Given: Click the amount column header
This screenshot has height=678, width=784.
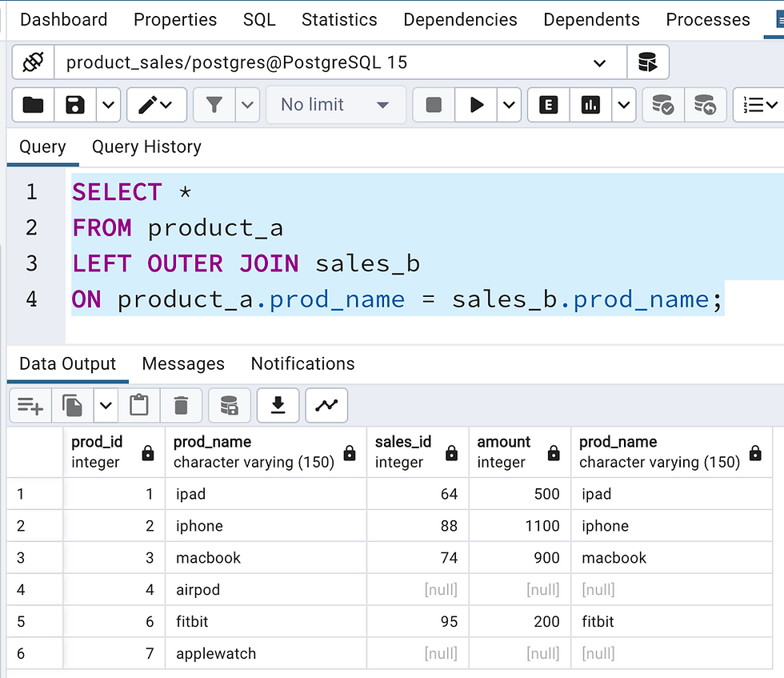Looking at the screenshot, I should (x=519, y=451).
